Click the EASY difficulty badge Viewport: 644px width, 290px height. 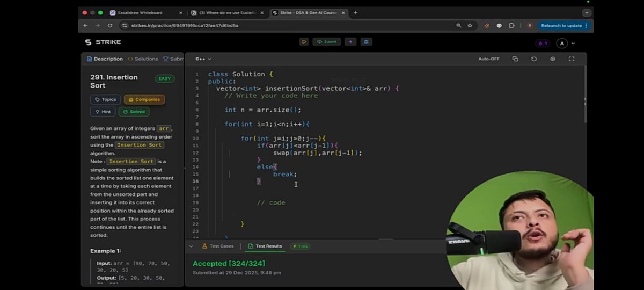(165, 78)
